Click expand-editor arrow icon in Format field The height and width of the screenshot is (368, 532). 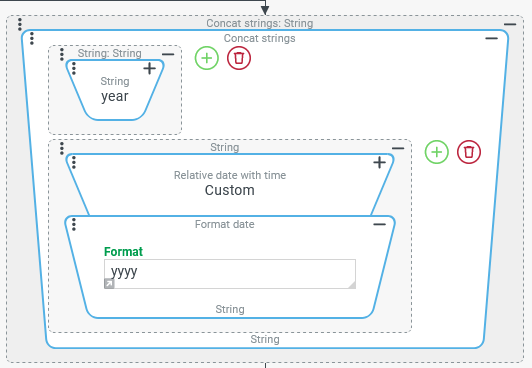109,284
